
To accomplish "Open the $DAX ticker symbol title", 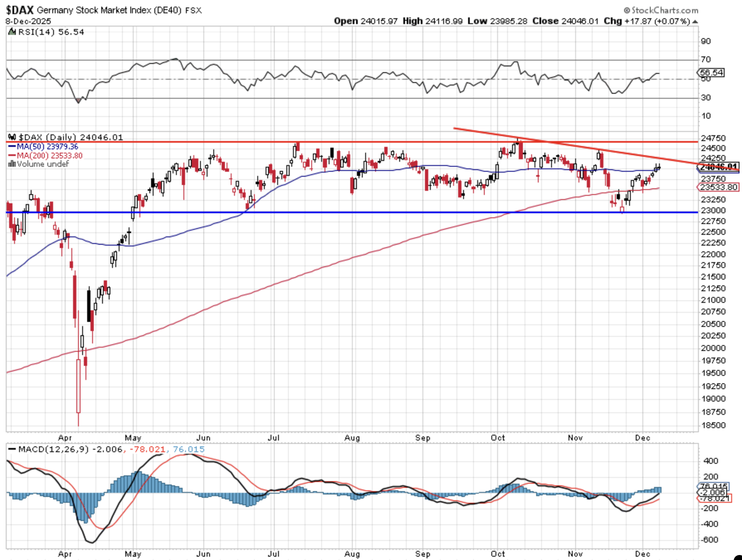I will pyautogui.click(x=20, y=10).
